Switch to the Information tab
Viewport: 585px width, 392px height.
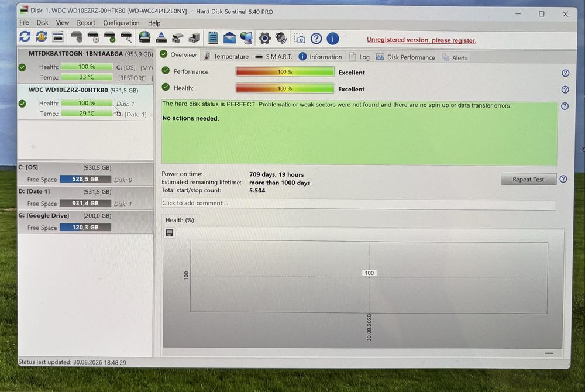(321, 57)
